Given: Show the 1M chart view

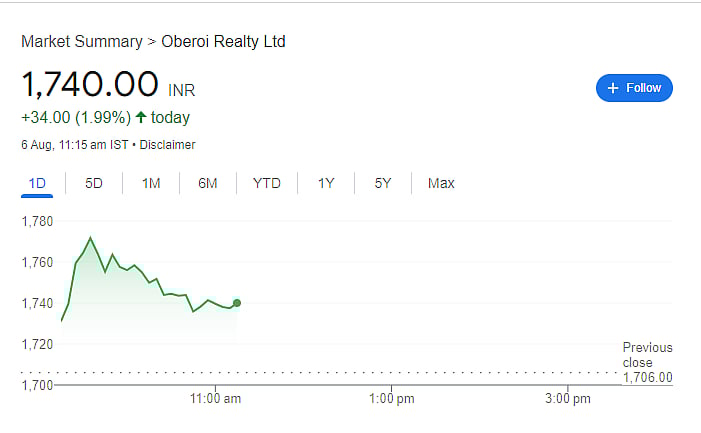Looking at the screenshot, I should (151, 183).
